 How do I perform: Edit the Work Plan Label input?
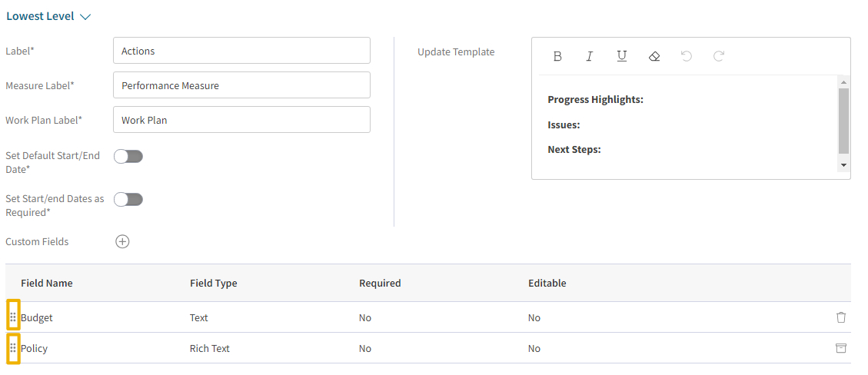(241, 119)
